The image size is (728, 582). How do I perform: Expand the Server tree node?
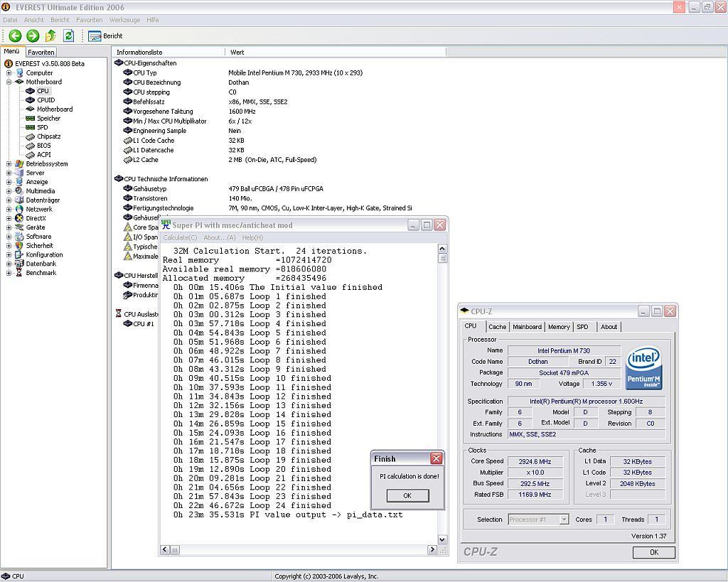[x=9, y=173]
